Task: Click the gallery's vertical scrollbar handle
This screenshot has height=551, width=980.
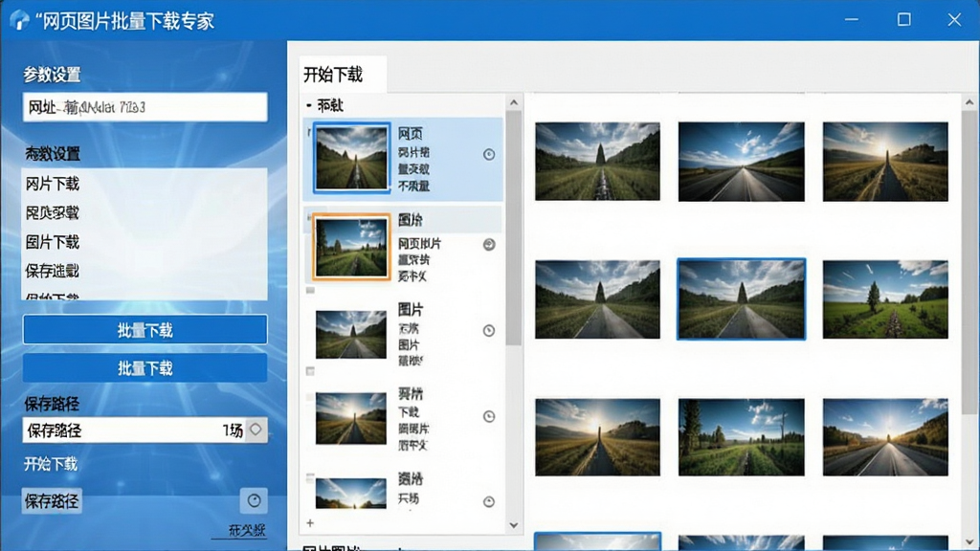Action: point(969,262)
